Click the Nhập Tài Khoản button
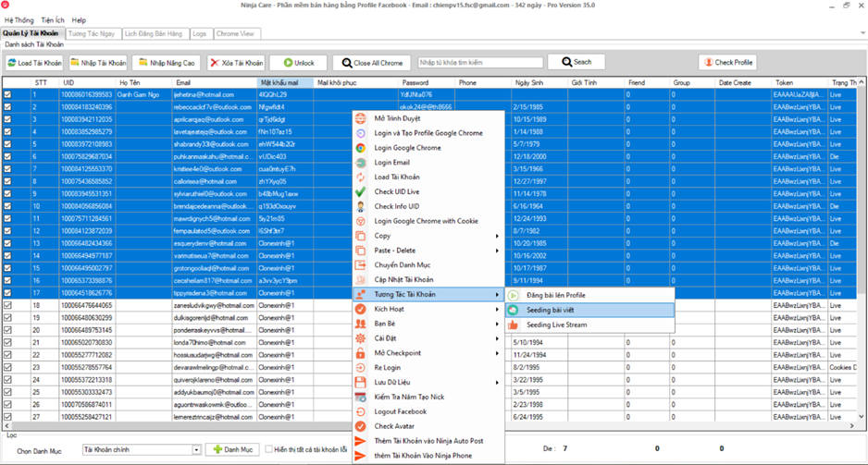 coord(98,63)
